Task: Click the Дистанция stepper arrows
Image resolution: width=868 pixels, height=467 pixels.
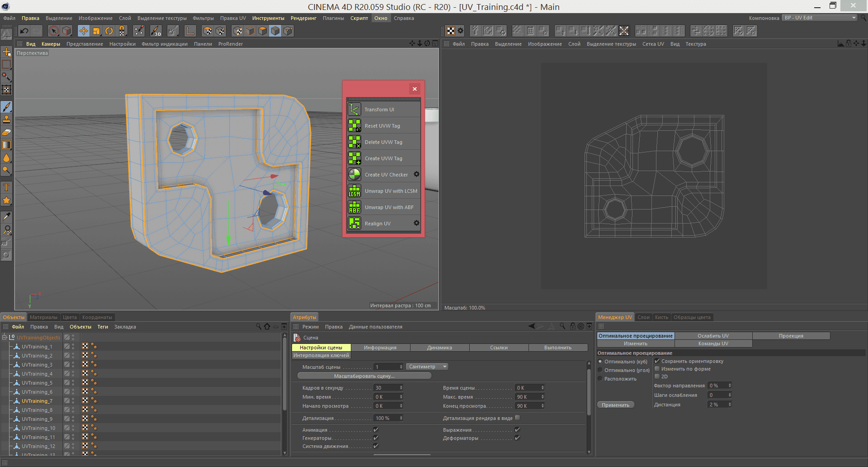Action: point(730,405)
